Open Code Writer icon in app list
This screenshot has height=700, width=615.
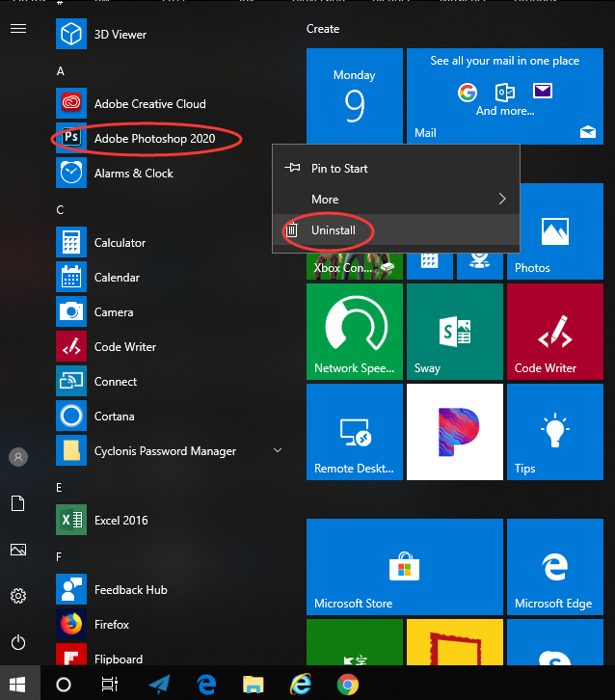[x=71, y=346]
